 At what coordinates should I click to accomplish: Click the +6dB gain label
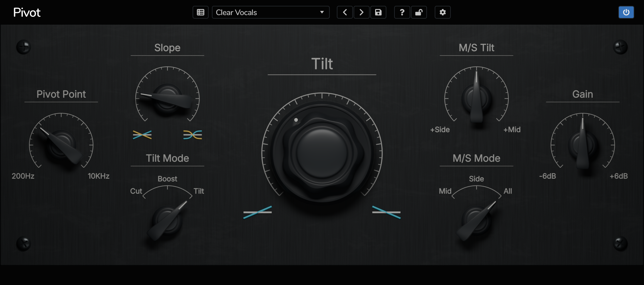click(x=619, y=176)
